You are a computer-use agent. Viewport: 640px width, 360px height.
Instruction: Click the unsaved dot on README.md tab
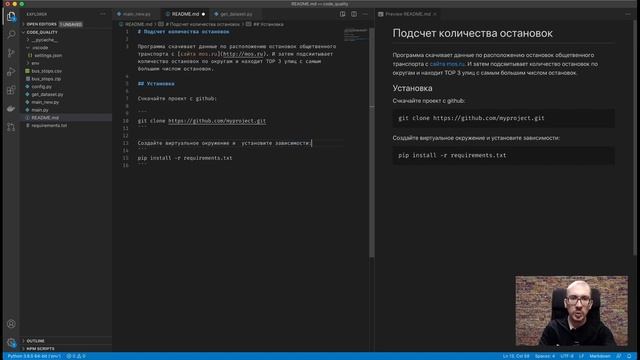pyautogui.click(x=203, y=14)
